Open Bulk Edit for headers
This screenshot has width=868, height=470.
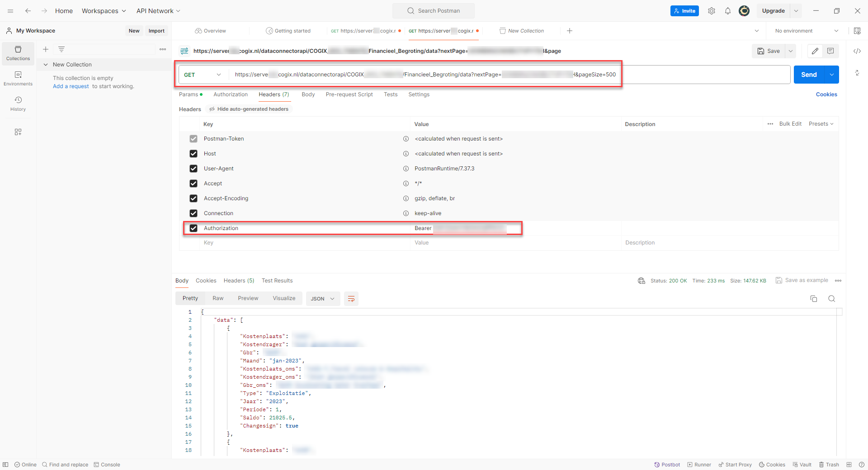(790, 124)
